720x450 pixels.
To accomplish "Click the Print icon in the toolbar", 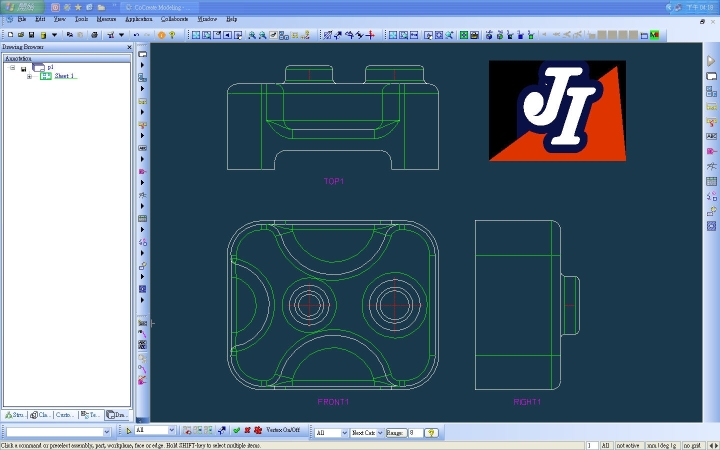I will click(x=94, y=35).
